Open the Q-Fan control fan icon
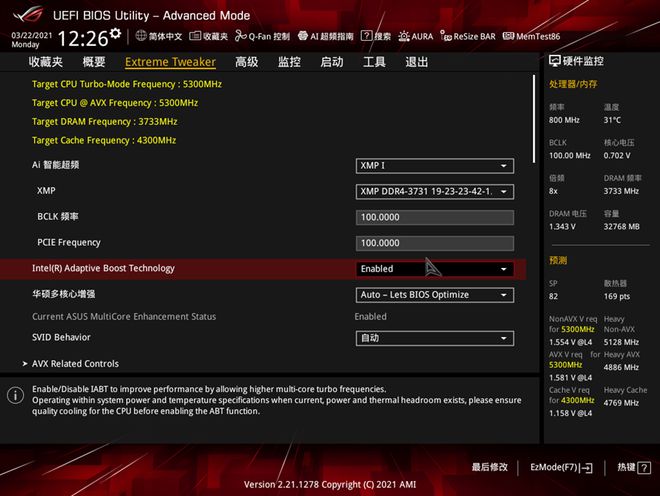The image size is (660, 496). click(240, 36)
